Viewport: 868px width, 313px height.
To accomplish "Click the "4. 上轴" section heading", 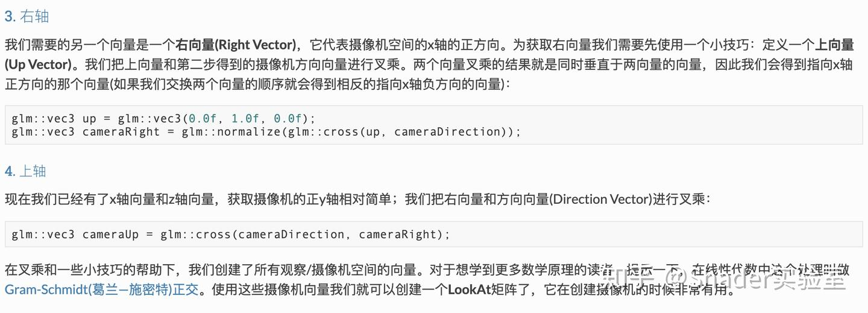I will (25, 171).
